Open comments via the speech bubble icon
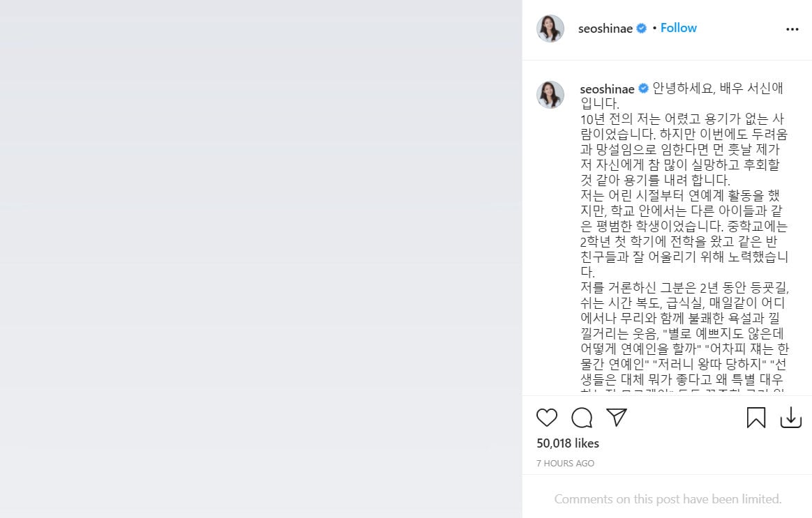812x518 pixels. tap(582, 418)
